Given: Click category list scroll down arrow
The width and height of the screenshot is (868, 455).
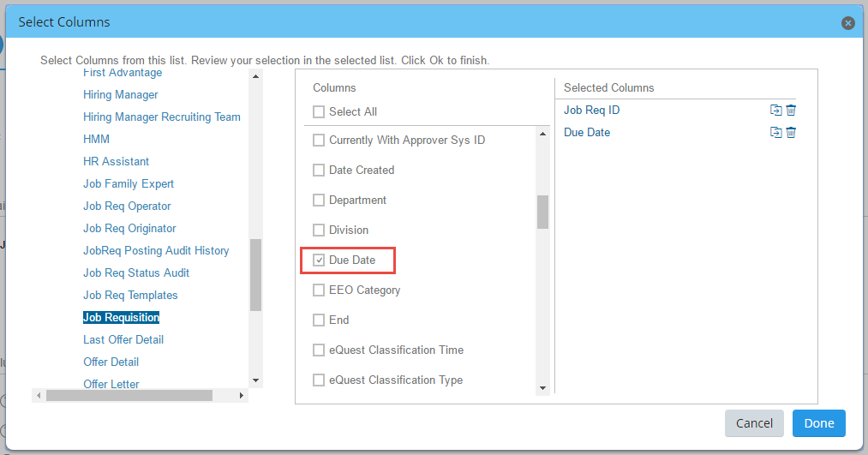Looking at the screenshot, I should coord(255,380).
